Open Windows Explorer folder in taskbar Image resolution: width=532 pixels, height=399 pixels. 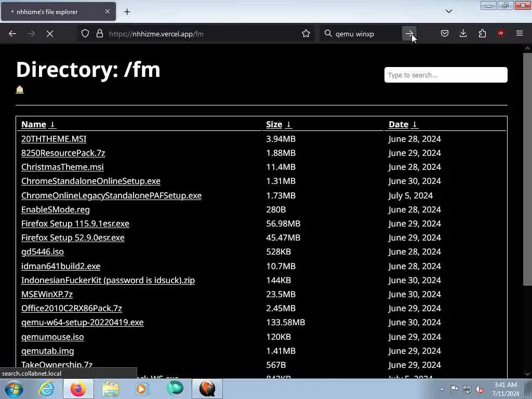[x=111, y=389]
